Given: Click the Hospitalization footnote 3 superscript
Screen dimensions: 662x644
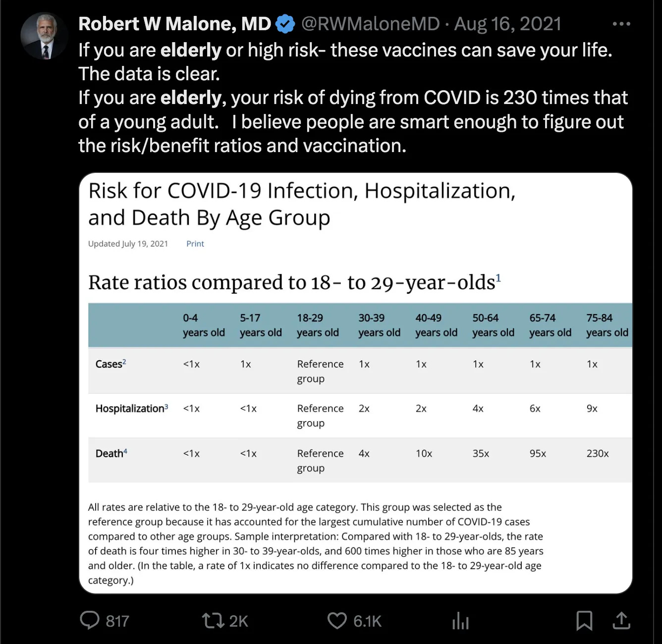Looking at the screenshot, I should (x=166, y=406).
